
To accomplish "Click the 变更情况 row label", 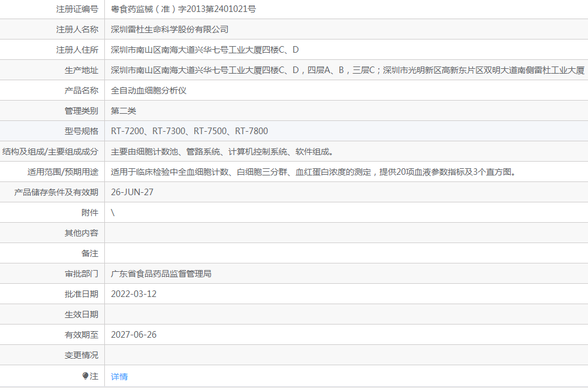I will pos(82,355).
